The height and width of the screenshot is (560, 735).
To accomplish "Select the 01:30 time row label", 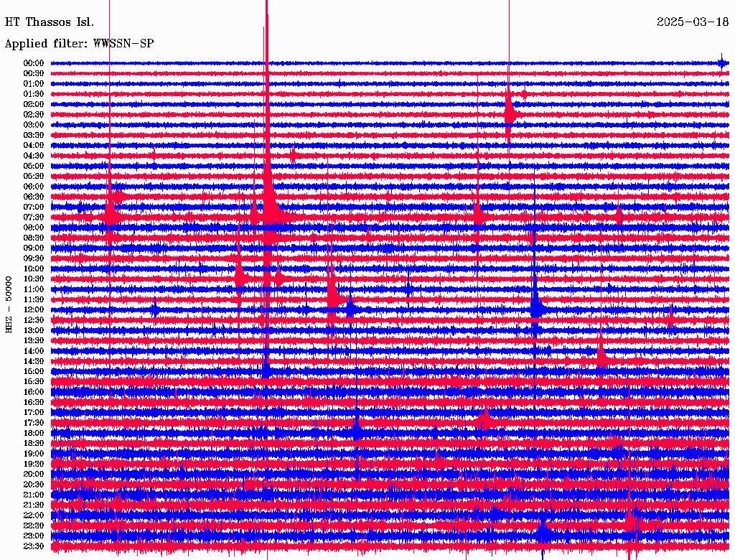I will 34,94.
